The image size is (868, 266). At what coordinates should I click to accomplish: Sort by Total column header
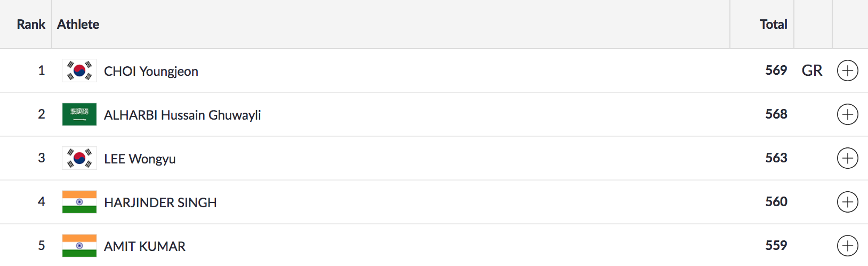(773, 24)
